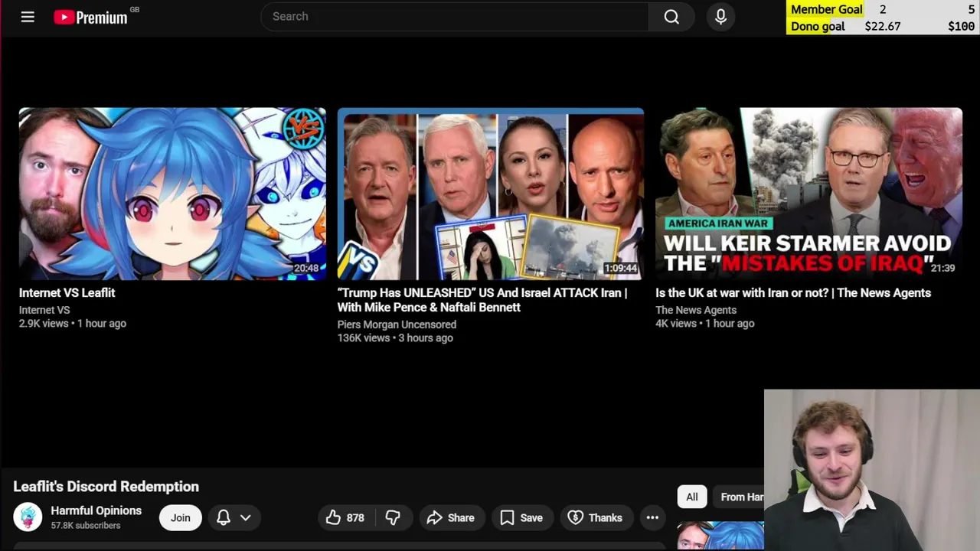This screenshot has height=551, width=980.
Task: Focus the Search input field
Action: click(455, 17)
